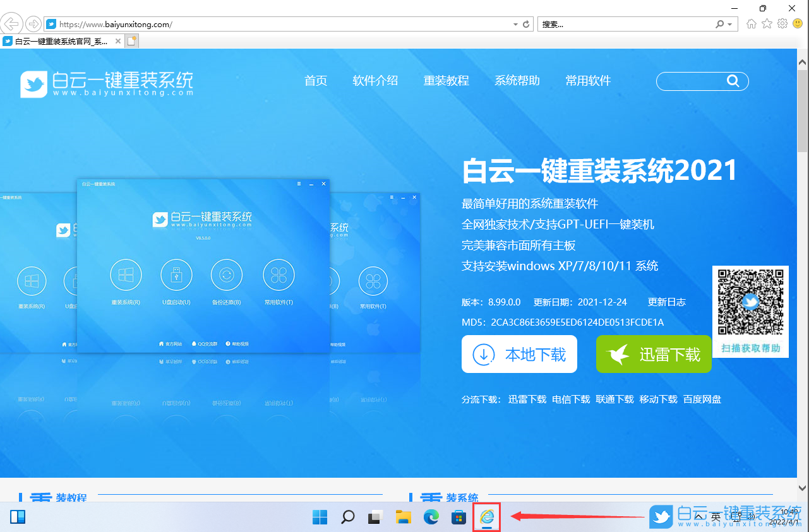Show hidden icons with taskbar chevron
The width and height of the screenshot is (809, 532).
pyautogui.click(x=698, y=516)
